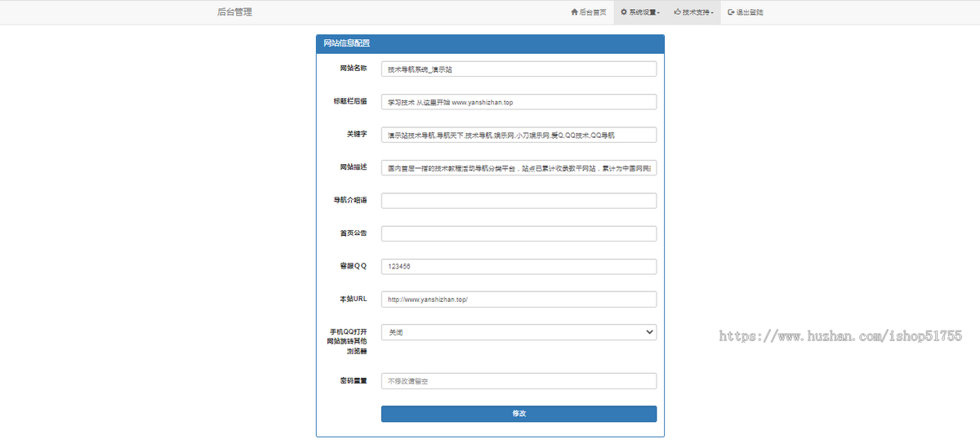Click into the 关键字 keywords field
This screenshot has width=980, height=448.
point(519,135)
